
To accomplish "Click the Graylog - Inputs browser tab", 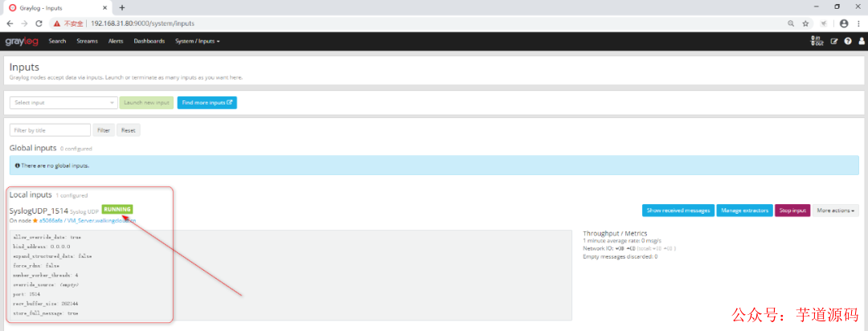I will point(59,8).
